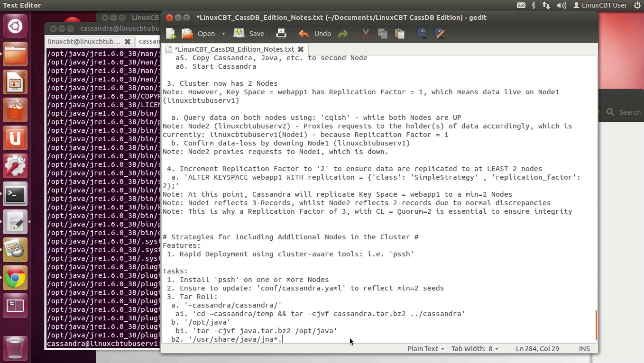
Task: Launch LibreOffice Impress from the dock
Action: click(x=15, y=82)
